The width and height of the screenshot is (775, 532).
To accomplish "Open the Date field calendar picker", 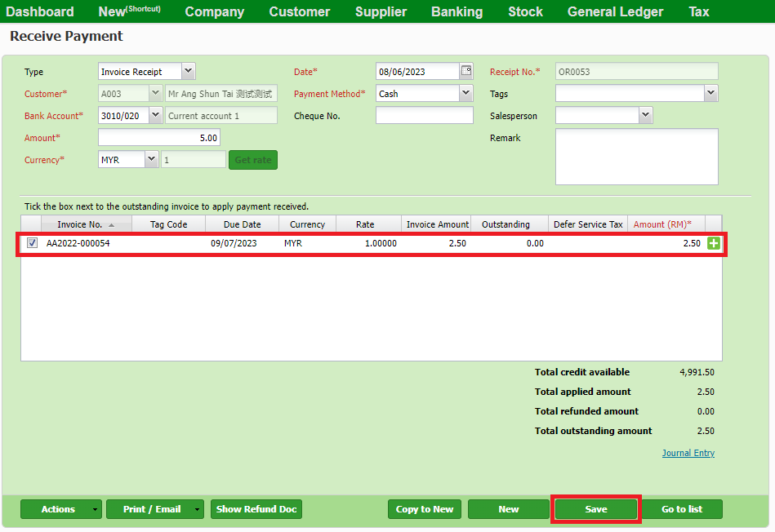I will tap(466, 71).
